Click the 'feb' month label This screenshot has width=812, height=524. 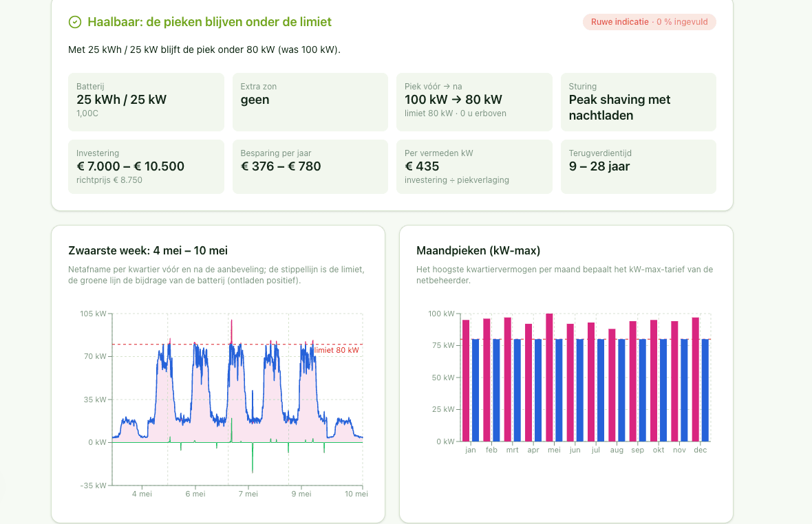tap(491, 450)
